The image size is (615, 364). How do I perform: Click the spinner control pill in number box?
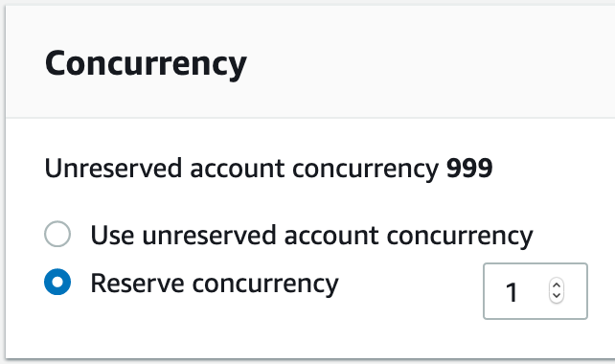(x=557, y=290)
